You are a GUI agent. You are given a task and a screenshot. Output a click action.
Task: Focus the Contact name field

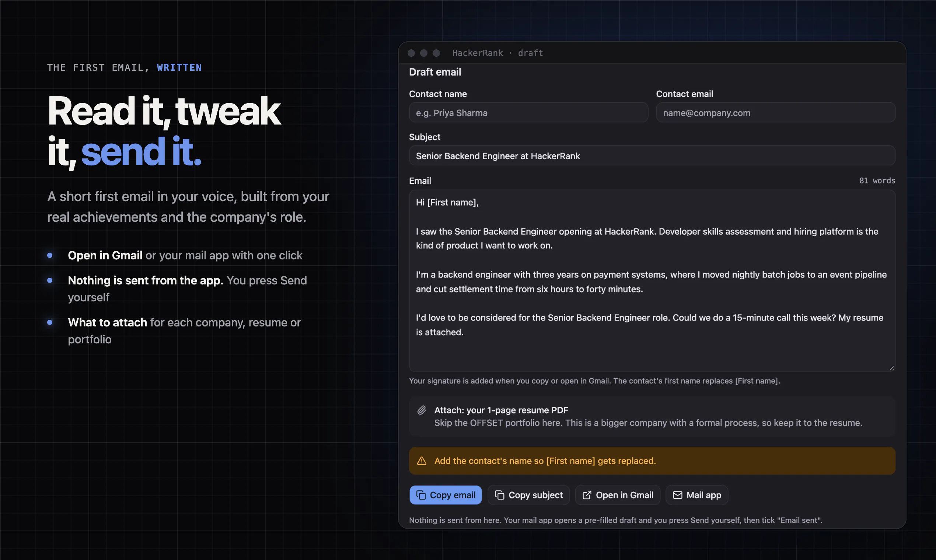point(528,112)
